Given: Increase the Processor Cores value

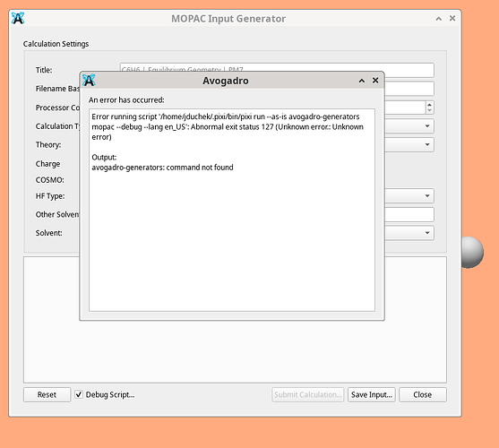Looking at the screenshot, I should pyautogui.click(x=430, y=104).
